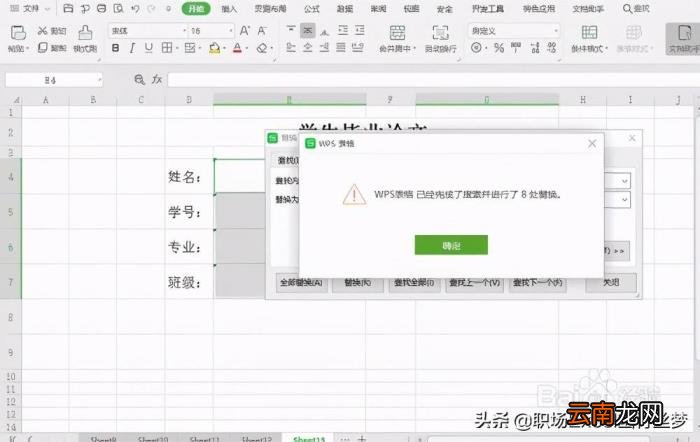Screen dimensions: 700x442
Task: Click the fill color bucket icon
Action: point(215,48)
